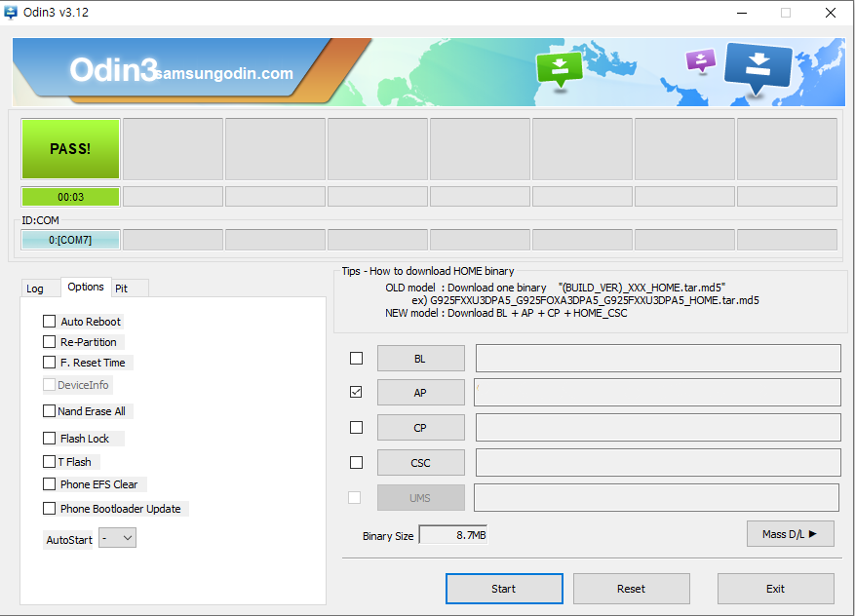Click the green download marker in the banner

(559, 70)
